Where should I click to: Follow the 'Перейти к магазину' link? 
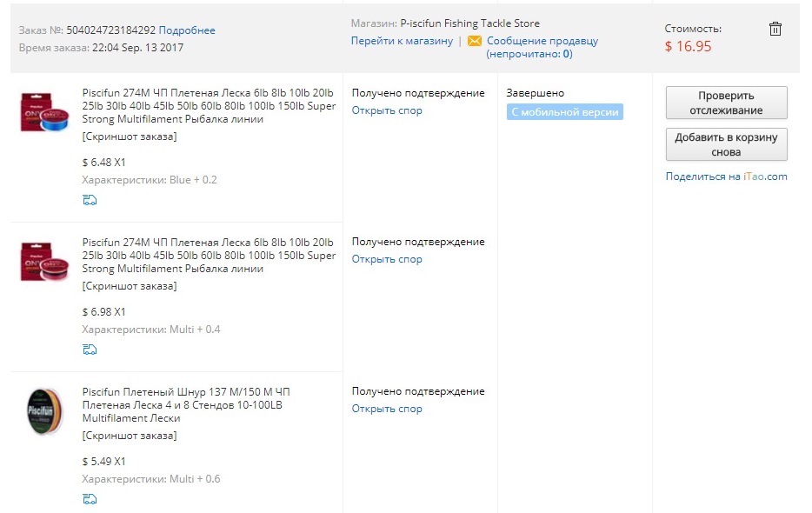(402, 41)
